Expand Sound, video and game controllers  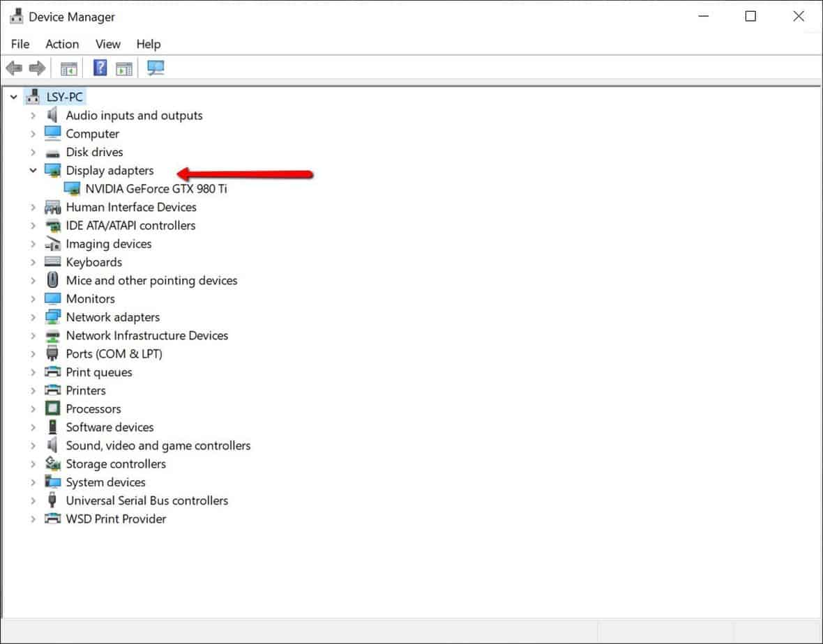click(33, 445)
